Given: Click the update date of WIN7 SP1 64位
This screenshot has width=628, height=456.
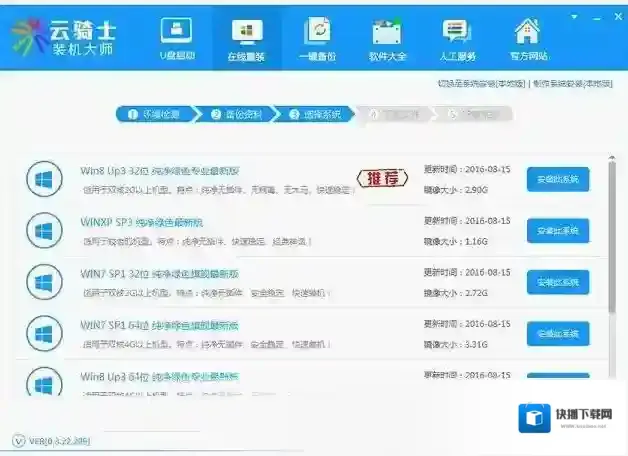Looking at the screenshot, I should pyautogui.click(x=467, y=323).
